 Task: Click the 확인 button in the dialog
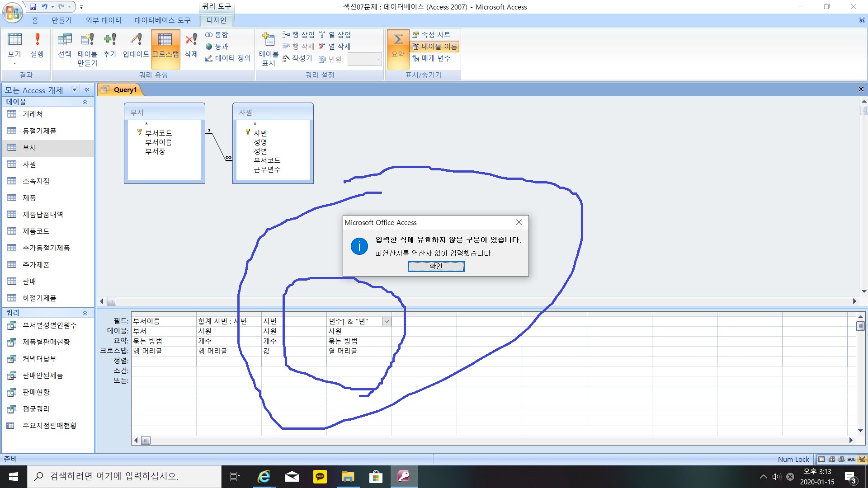click(436, 266)
